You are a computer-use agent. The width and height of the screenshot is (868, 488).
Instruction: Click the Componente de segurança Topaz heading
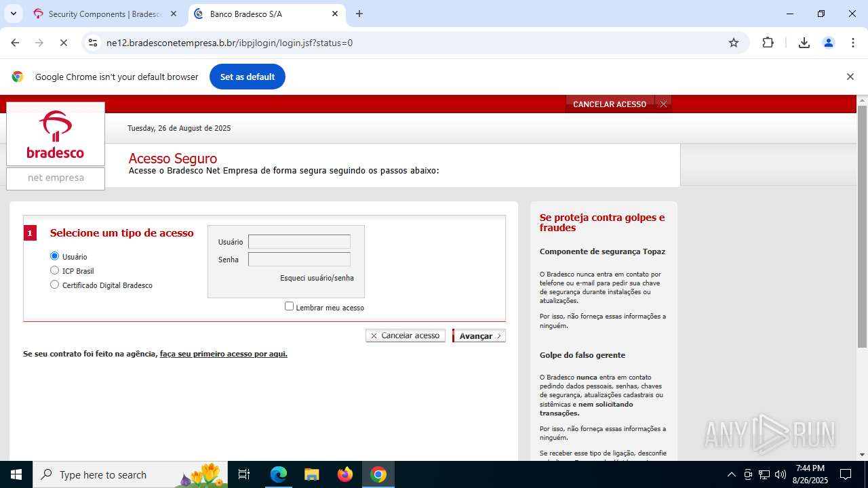click(602, 251)
